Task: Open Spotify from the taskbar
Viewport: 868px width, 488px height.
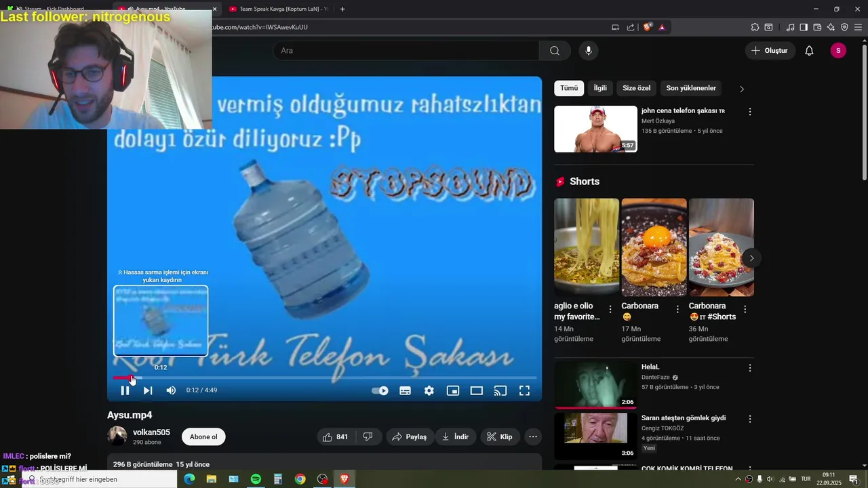Action: [x=256, y=479]
